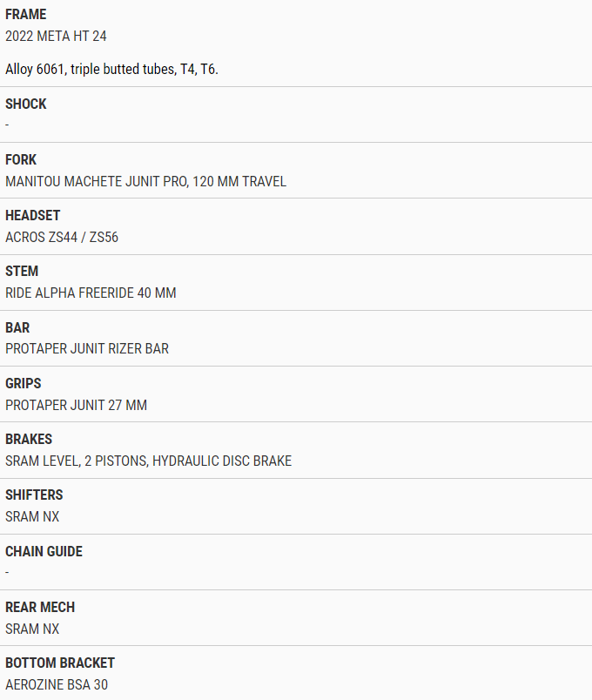Image resolution: width=592 pixels, height=700 pixels.
Task: Click the GRIPS heading
Action: click(24, 383)
